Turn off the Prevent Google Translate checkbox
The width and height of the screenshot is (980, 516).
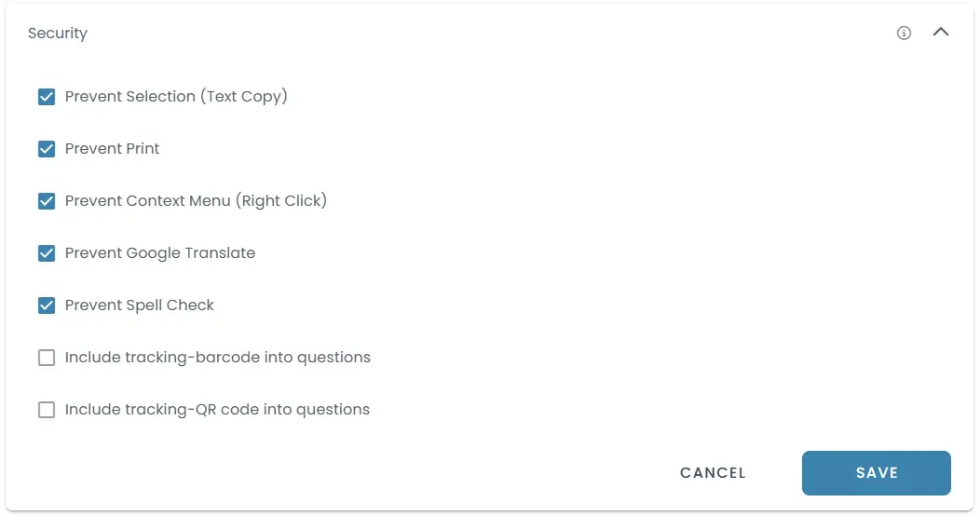(x=47, y=253)
